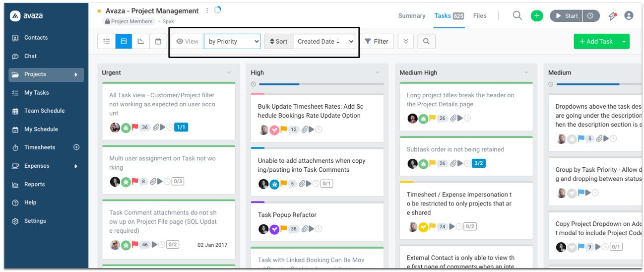Click the High column progress bar
Screen dimensions: 644x272
point(318,84)
